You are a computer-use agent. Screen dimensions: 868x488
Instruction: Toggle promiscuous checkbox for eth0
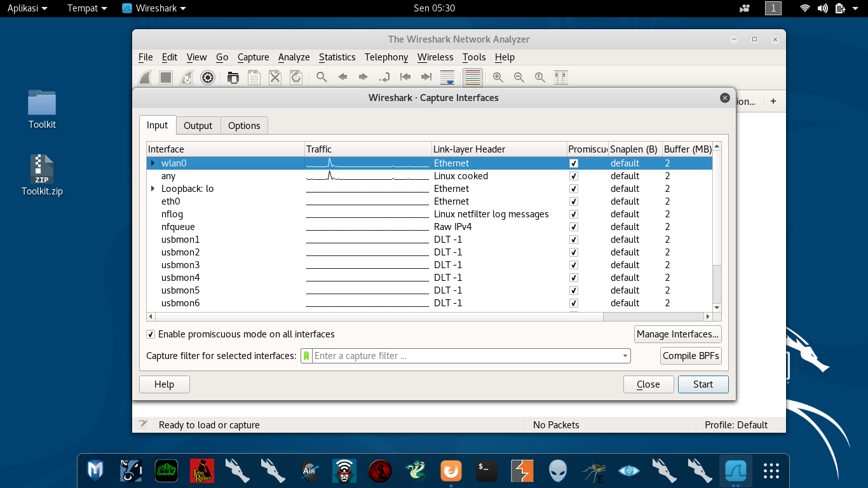[x=574, y=201]
